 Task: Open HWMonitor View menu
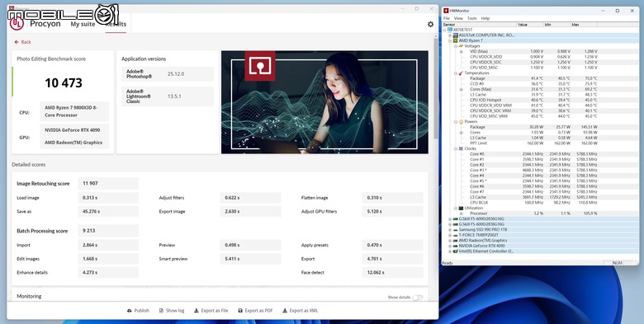458,18
